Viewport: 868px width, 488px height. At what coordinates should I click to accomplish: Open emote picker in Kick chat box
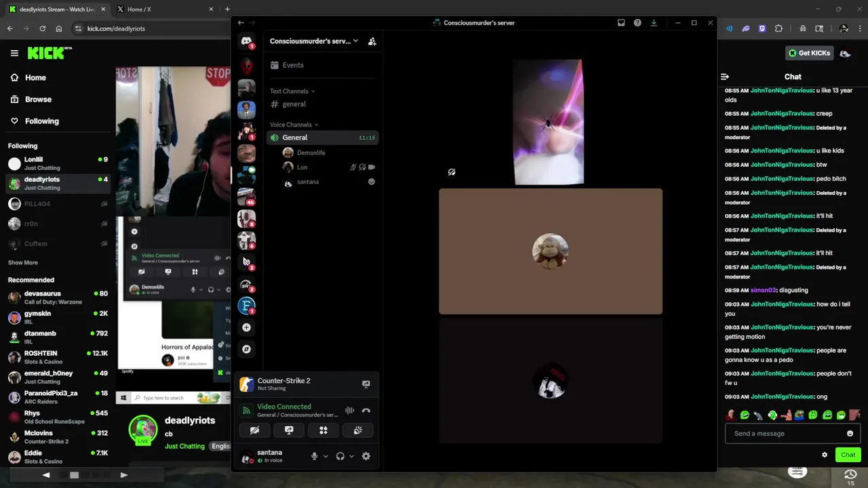(x=850, y=434)
